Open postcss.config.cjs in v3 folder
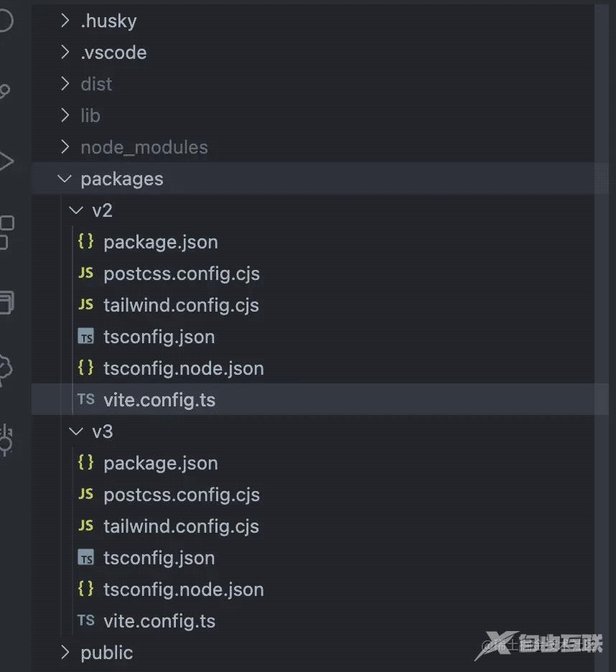Screen dimensions: 616x672 click(x=181, y=495)
